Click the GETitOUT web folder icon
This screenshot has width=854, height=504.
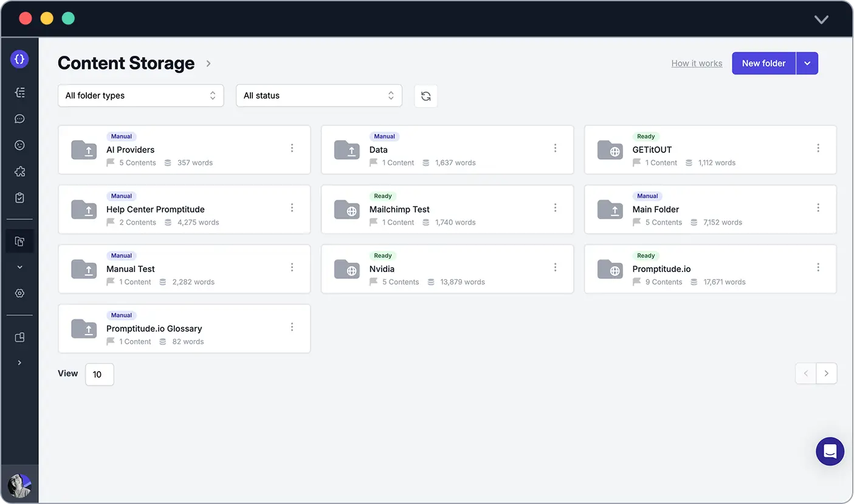[610, 150]
